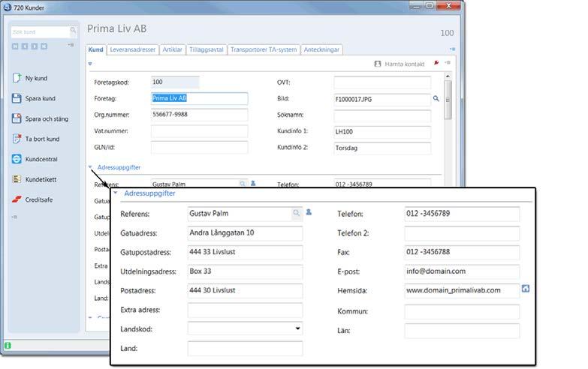
Task: Click the Bild field containing F1000017.JPG
Action: click(x=382, y=99)
